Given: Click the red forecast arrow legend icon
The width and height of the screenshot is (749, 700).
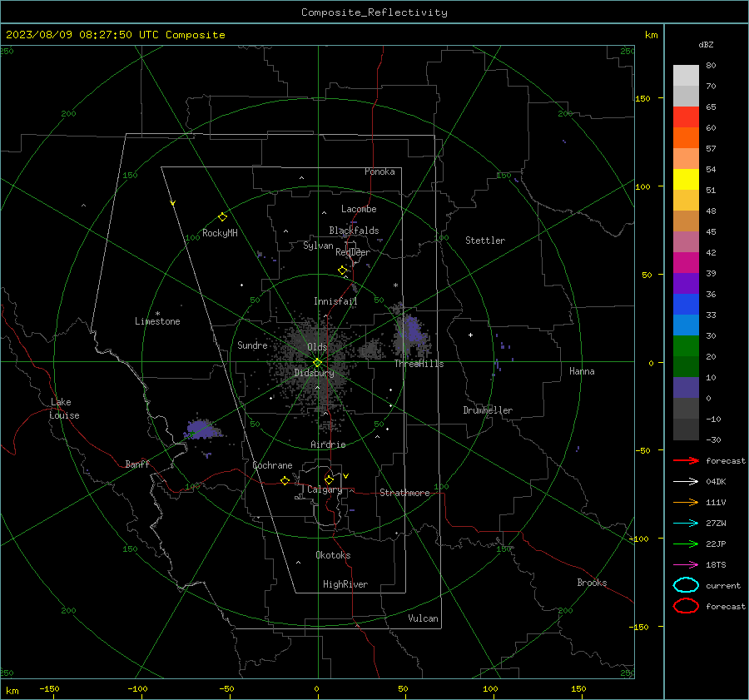Looking at the screenshot, I should (686, 460).
